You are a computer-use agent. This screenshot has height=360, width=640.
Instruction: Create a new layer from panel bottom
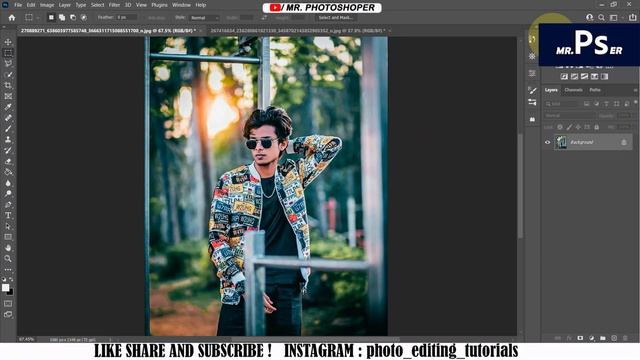coord(614,338)
